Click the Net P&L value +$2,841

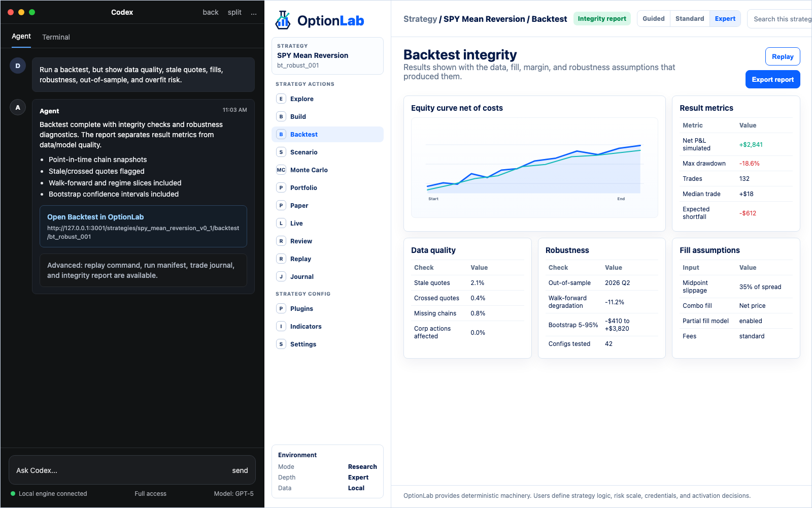point(751,145)
